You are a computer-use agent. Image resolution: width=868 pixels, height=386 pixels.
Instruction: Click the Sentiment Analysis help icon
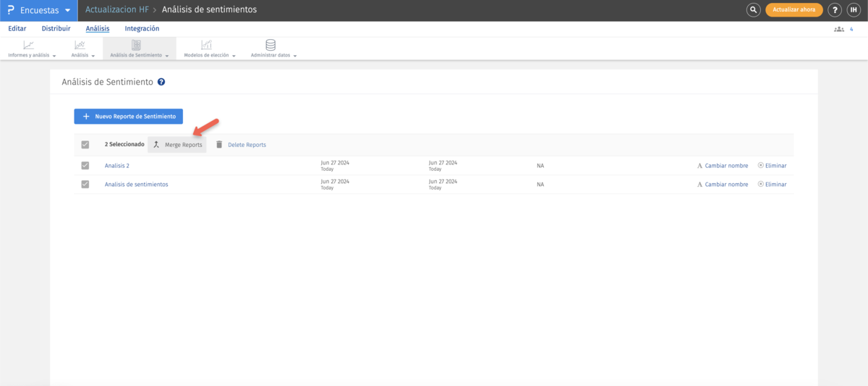coord(161,82)
